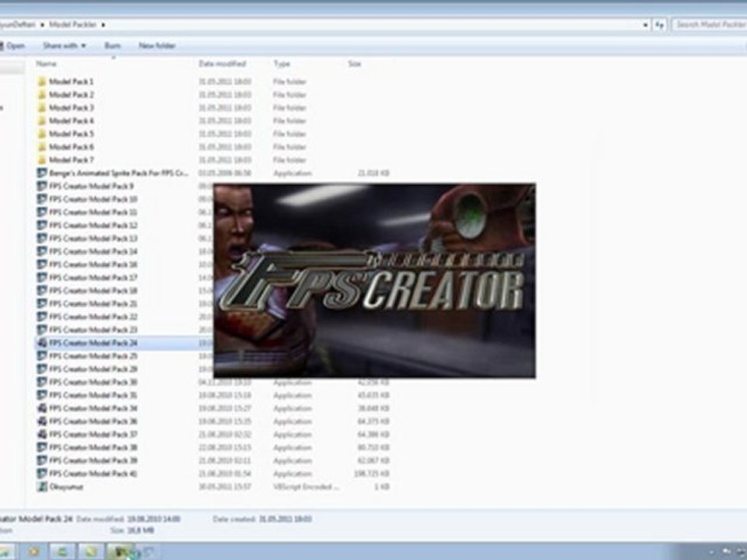Click icon of FPS Creator Model Pack 21

tap(42, 303)
